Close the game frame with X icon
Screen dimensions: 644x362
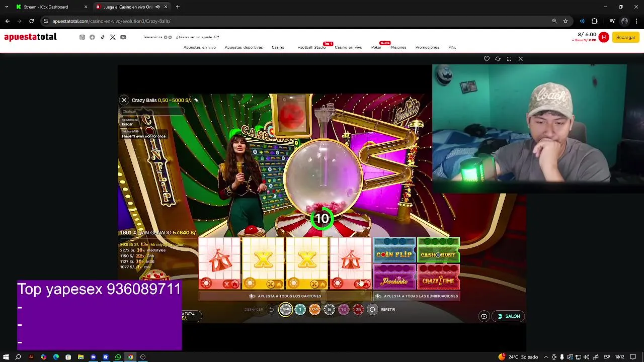tap(521, 59)
